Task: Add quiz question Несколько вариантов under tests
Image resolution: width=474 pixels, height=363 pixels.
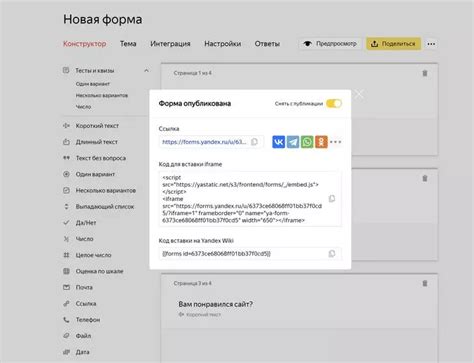Action: pos(102,95)
